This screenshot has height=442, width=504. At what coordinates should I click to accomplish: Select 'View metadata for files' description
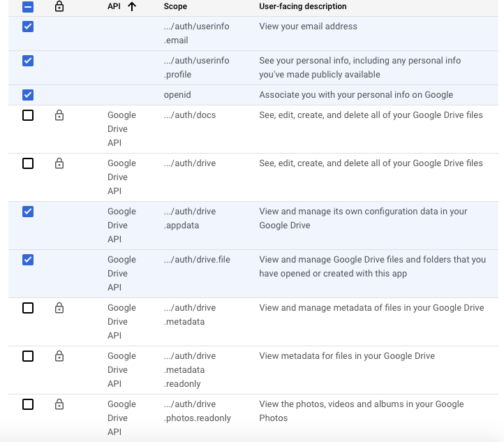coord(347,356)
